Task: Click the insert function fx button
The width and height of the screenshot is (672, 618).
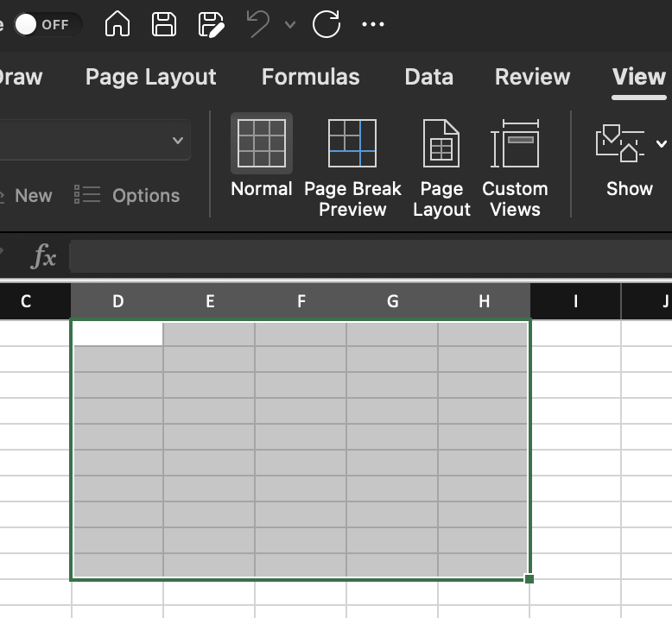Action: pyautogui.click(x=43, y=256)
